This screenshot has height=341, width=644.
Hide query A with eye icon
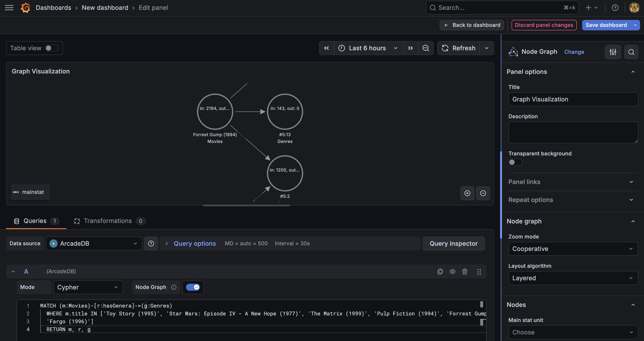point(453,271)
